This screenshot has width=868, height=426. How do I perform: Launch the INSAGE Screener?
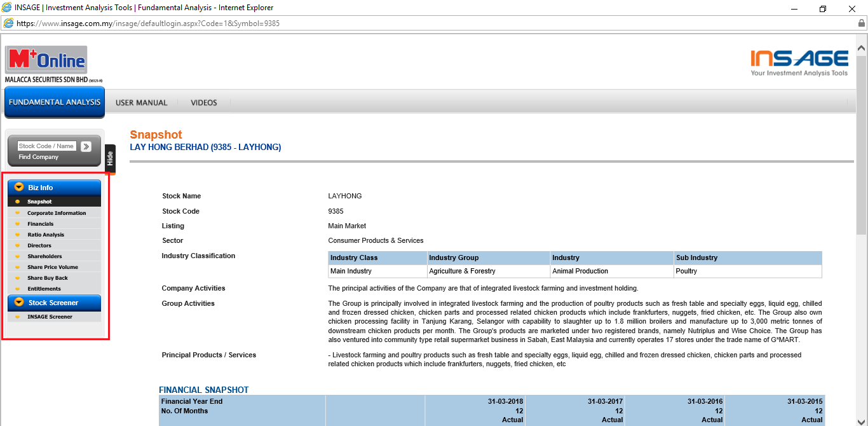[50, 317]
